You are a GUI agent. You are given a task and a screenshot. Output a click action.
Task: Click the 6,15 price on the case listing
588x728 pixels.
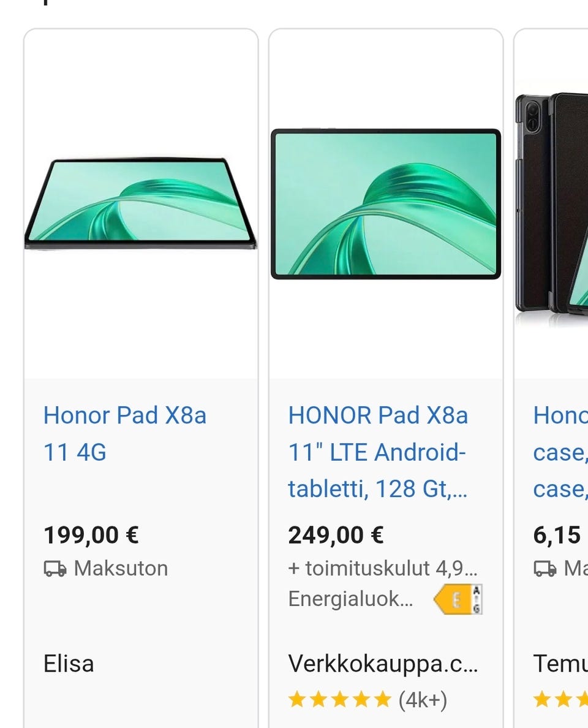point(557,535)
